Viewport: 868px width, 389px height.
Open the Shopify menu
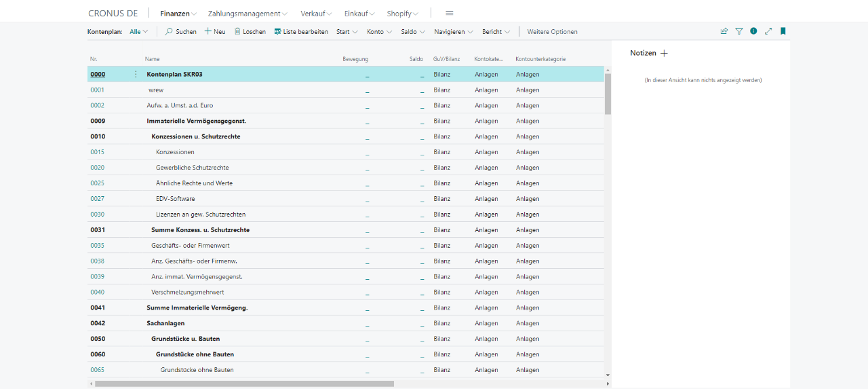click(402, 14)
